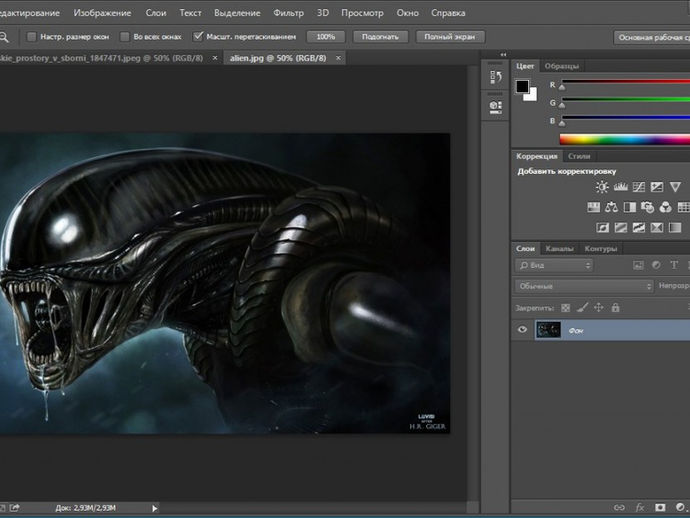Open the fx layer styles icon
690x518 pixels.
pos(640,507)
